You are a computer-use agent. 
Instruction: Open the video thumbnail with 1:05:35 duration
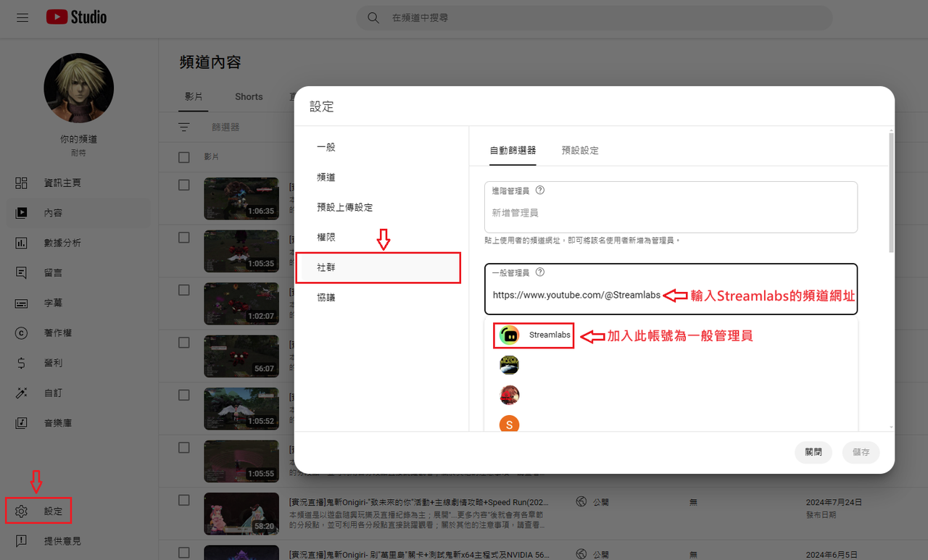coord(241,251)
